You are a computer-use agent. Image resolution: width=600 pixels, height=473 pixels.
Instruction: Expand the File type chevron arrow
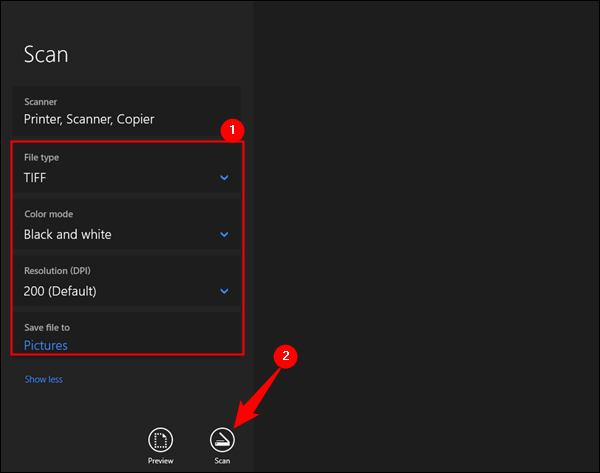point(224,178)
